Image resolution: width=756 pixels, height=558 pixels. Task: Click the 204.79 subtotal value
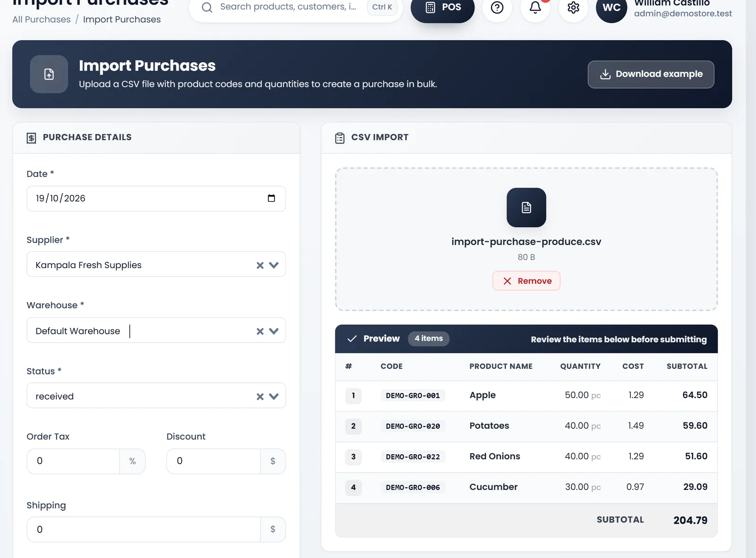[x=690, y=520]
